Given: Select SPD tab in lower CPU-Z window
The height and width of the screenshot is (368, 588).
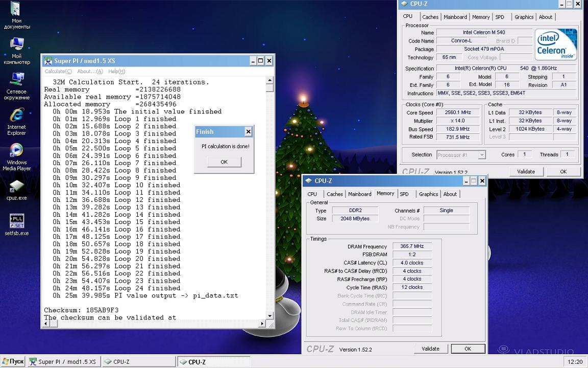Looking at the screenshot, I should pos(404,194).
